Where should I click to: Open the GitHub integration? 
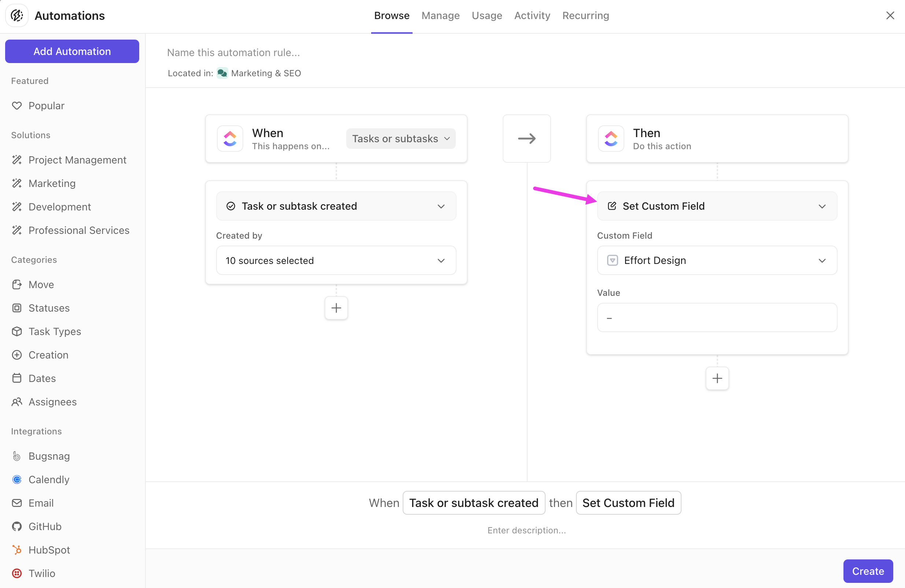click(x=44, y=526)
